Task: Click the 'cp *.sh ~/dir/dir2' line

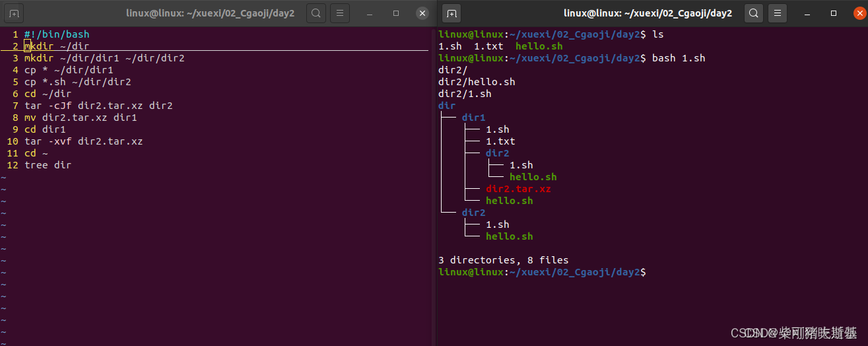Action: (78, 82)
